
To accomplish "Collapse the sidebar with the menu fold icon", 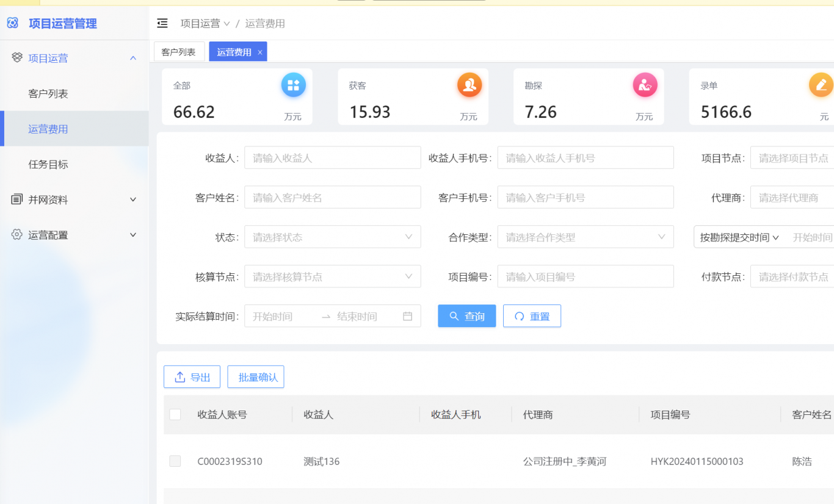I will (162, 23).
